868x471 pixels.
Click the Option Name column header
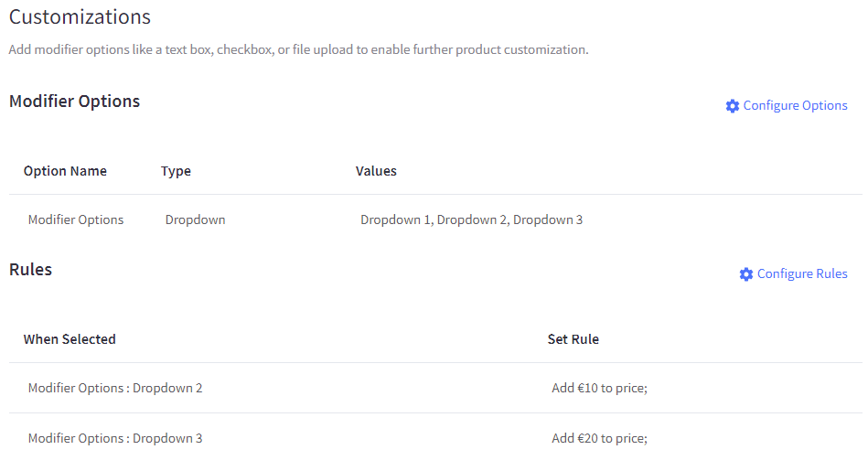click(65, 171)
